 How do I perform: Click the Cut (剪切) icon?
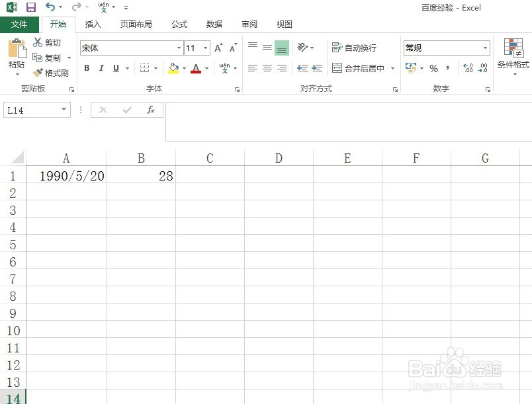pos(47,42)
